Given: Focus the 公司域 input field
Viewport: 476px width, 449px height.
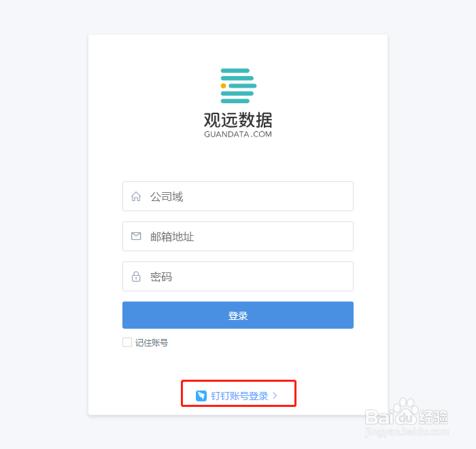Looking at the screenshot, I should pyautogui.click(x=238, y=196).
